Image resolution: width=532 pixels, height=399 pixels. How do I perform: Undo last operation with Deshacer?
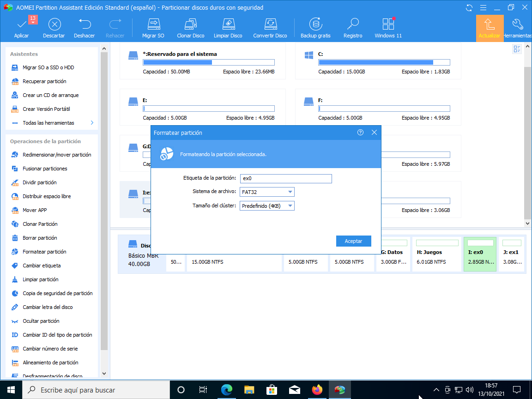pyautogui.click(x=85, y=28)
